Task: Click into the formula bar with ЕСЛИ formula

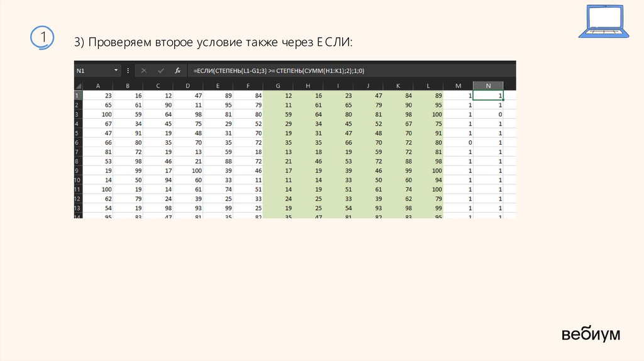Action: click(352, 70)
